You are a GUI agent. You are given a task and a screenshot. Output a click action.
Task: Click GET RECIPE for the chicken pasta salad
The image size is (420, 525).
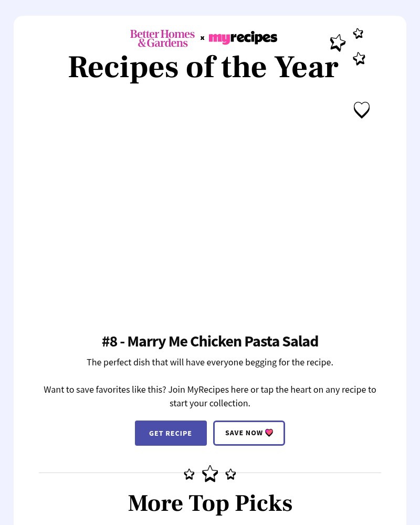[171, 433]
